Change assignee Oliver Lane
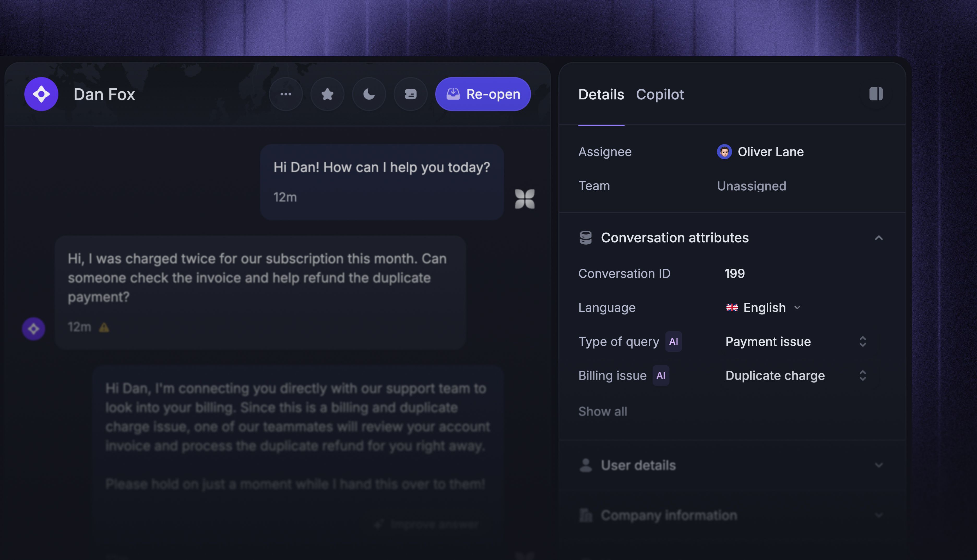Screen dimensions: 977x560 click(x=760, y=151)
